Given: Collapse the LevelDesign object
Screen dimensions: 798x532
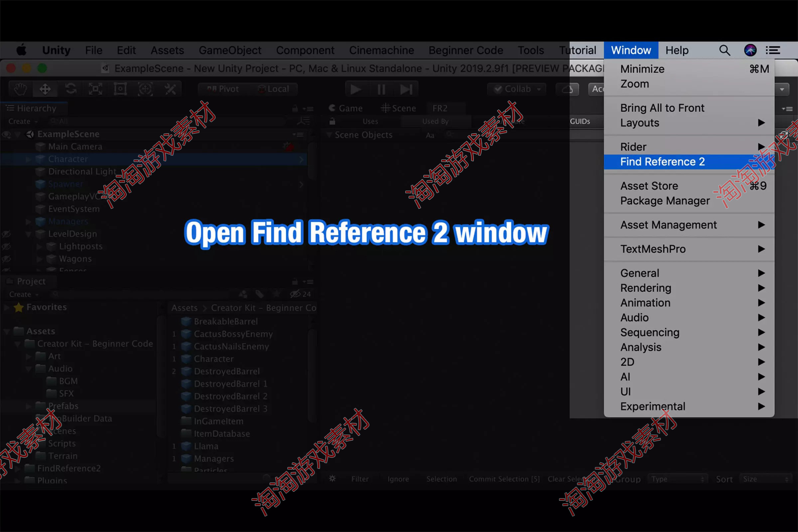Looking at the screenshot, I should 29,234.
